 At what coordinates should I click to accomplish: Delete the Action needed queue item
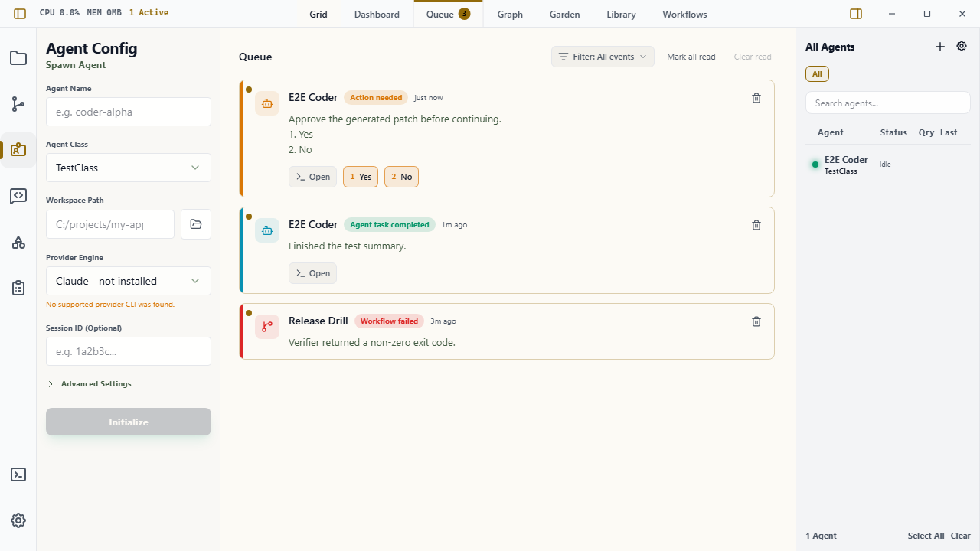756,98
